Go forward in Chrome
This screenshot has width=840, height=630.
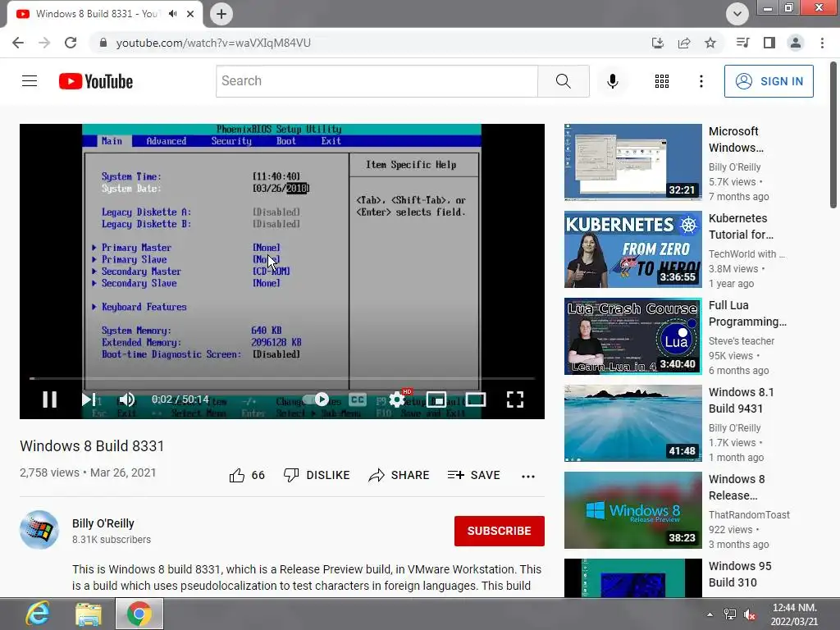(44, 43)
